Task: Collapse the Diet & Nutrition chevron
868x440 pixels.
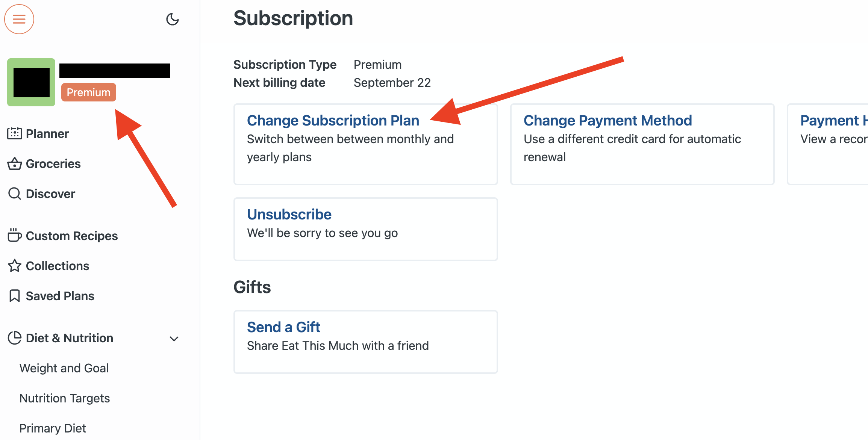Action: pyautogui.click(x=174, y=339)
